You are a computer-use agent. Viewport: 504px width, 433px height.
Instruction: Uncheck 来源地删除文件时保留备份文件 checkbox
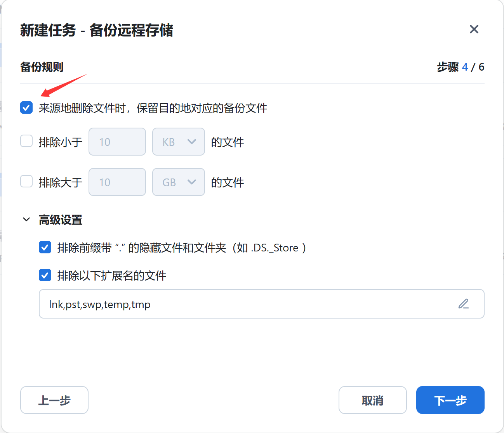tap(26, 107)
